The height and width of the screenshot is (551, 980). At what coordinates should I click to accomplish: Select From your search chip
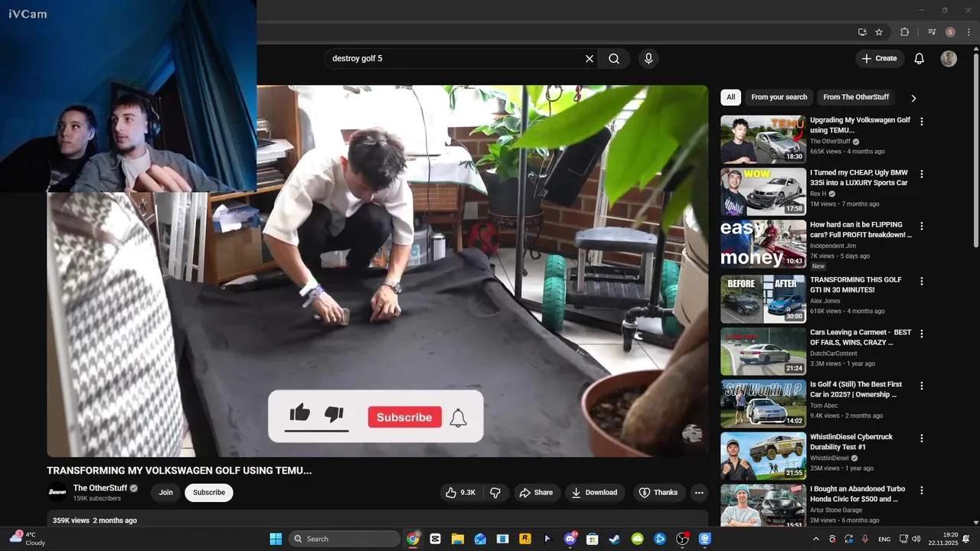[779, 97]
